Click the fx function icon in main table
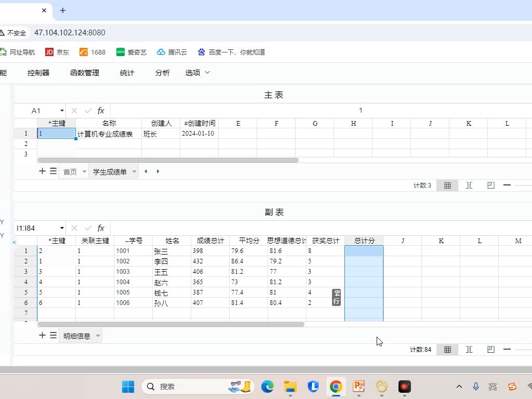 101,111
